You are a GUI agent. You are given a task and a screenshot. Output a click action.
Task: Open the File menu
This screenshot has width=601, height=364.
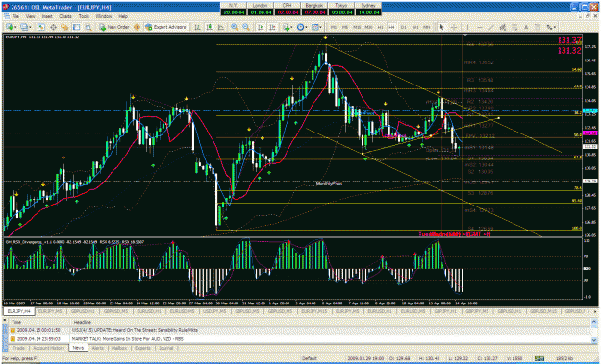(x=15, y=17)
